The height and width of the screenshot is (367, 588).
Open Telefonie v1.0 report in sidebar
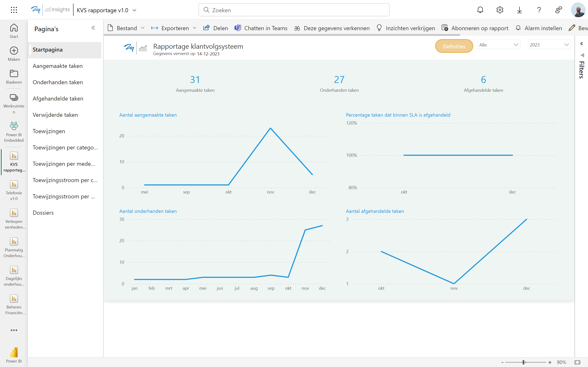tap(14, 190)
